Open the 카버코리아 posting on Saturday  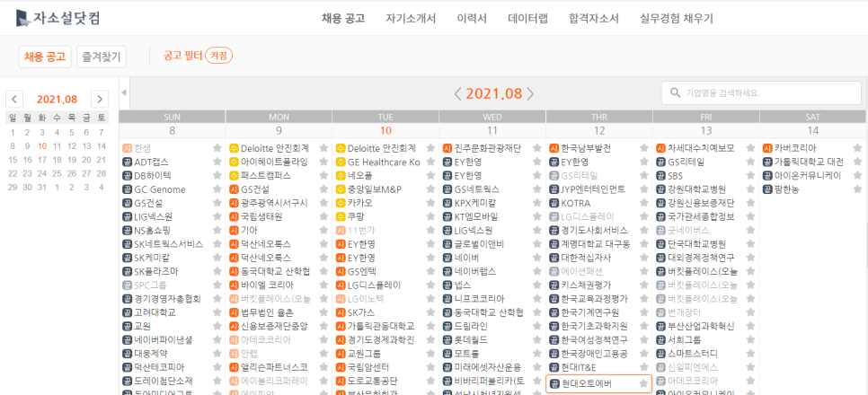click(x=795, y=148)
